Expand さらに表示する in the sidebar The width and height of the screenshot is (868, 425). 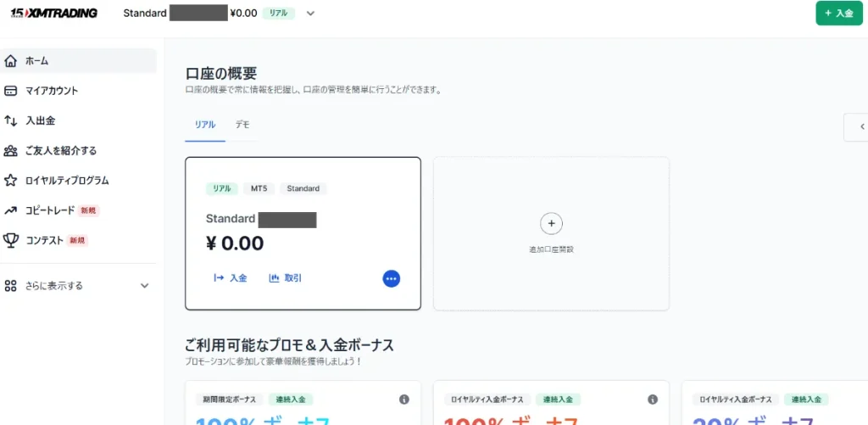tap(78, 286)
